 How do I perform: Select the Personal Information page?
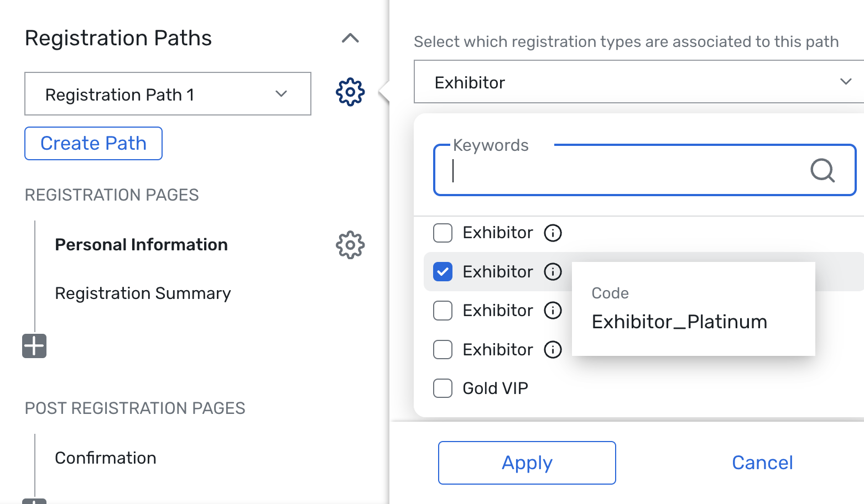click(x=141, y=245)
